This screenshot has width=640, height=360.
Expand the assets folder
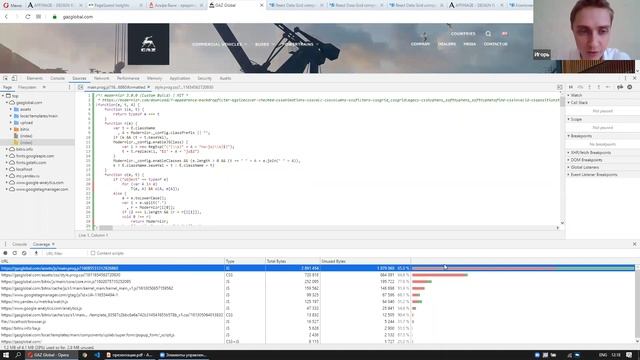11,109
